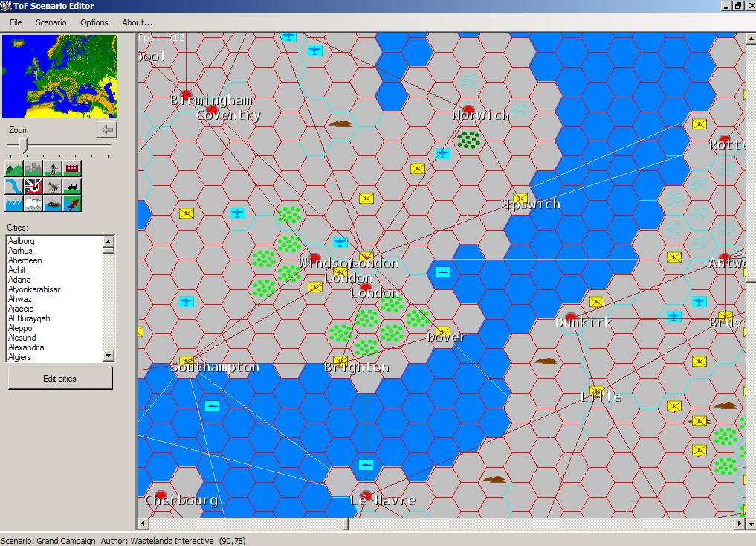Click the map horizontal scrollbar left arrow
The width and height of the screenshot is (756, 546).
143,523
